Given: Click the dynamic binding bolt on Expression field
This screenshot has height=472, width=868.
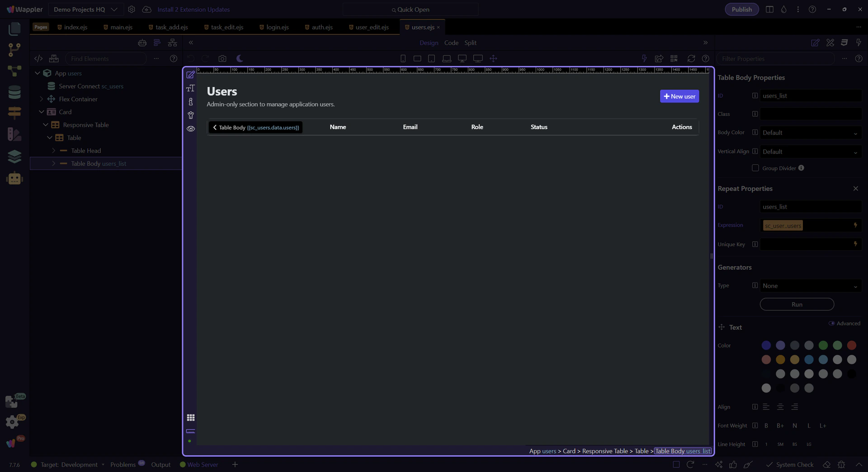Looking at the screenshot, I should tap(855, 225).
